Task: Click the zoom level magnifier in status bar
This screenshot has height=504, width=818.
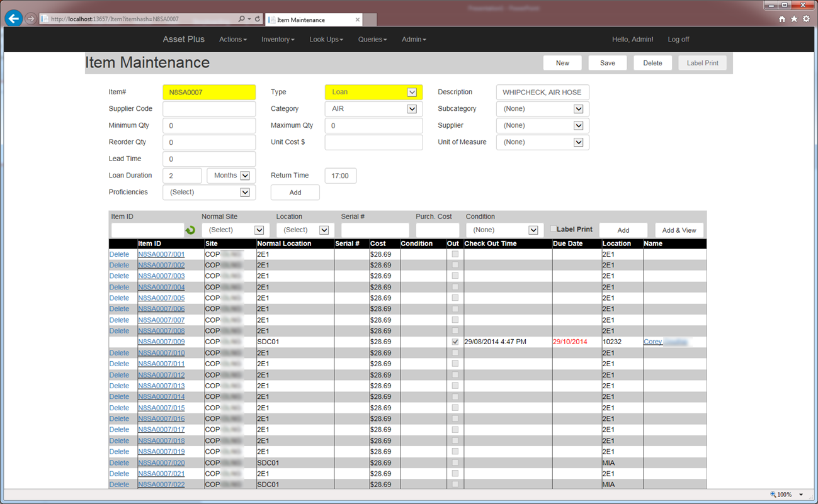Action: (x=773, y=495)
